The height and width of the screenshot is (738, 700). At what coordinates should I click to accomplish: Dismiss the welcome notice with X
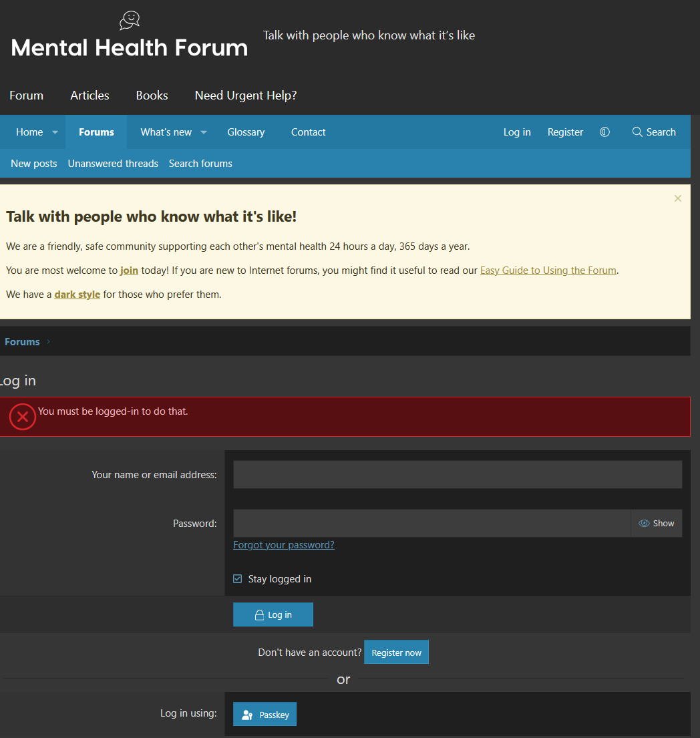pyautogui.click(x=678, y=198)
